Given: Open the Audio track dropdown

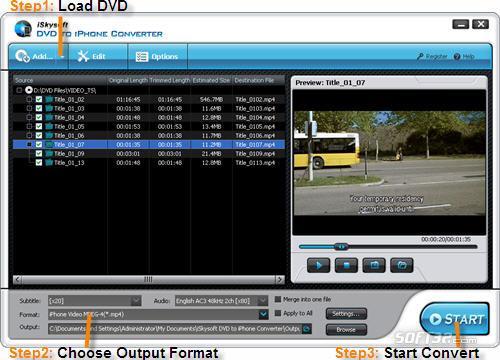Looking at the screenshot, I should (263, 301).
